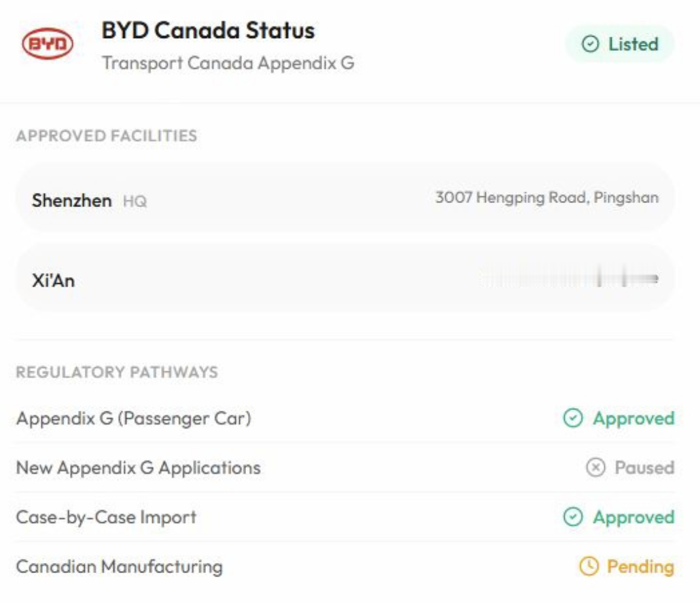Click the Paused cross-circle icon
700x603 pixels.
(x=595, y=468)
